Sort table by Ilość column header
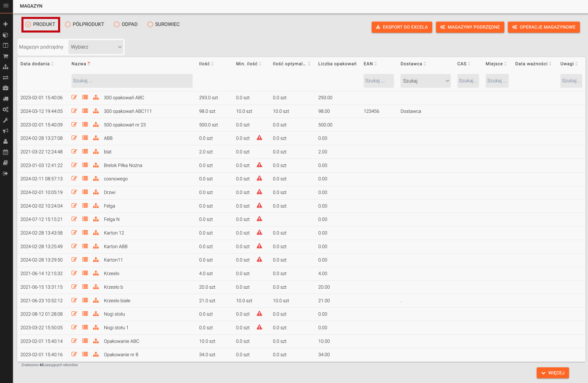The height and width of the screenshot is (383, 588). coord(204,64)
